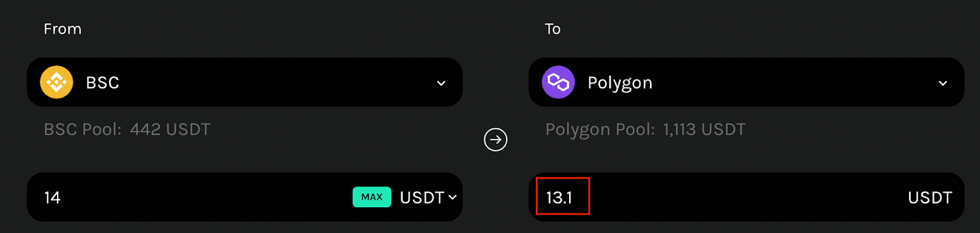Click the Polygon network logo icon
This screenshot has width=980, height=233.
558,82
